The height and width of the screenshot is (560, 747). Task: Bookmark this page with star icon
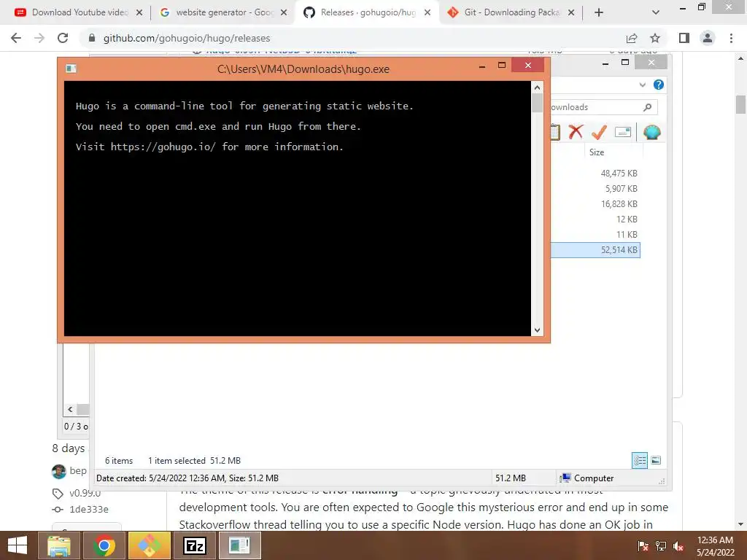point(655,38)
